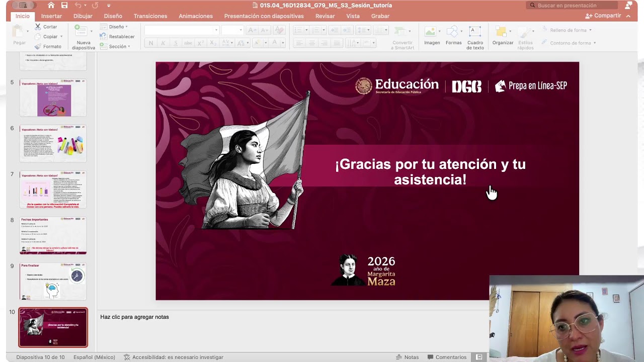Toggle italic (K) formatting
644x362 pixels.
click(x=163, y=43)
